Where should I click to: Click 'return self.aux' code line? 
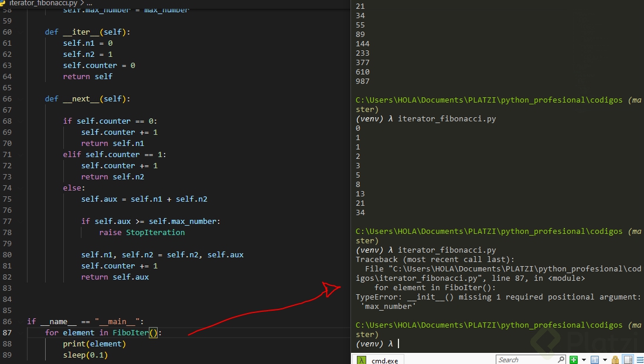click(115, 277)
